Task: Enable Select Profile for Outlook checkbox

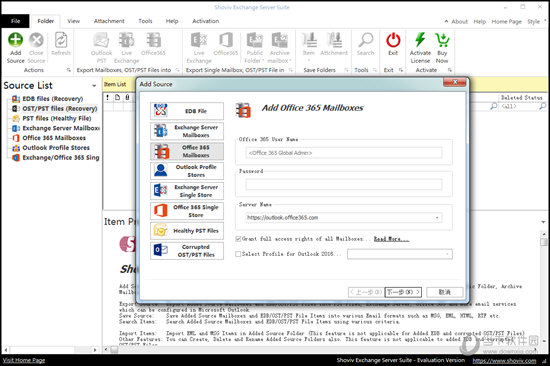Action: point(238,254)
